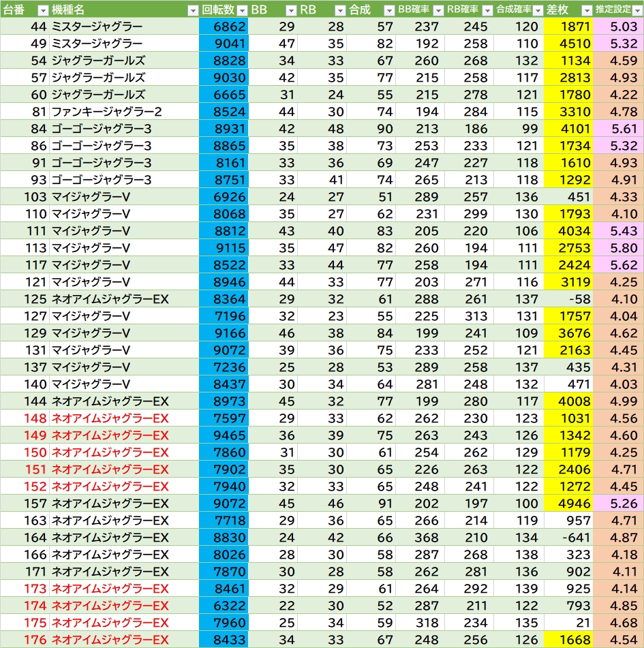Select the BB確率 cell showing 368
This screenshot has width=644, height=648.
click(420, 537)
